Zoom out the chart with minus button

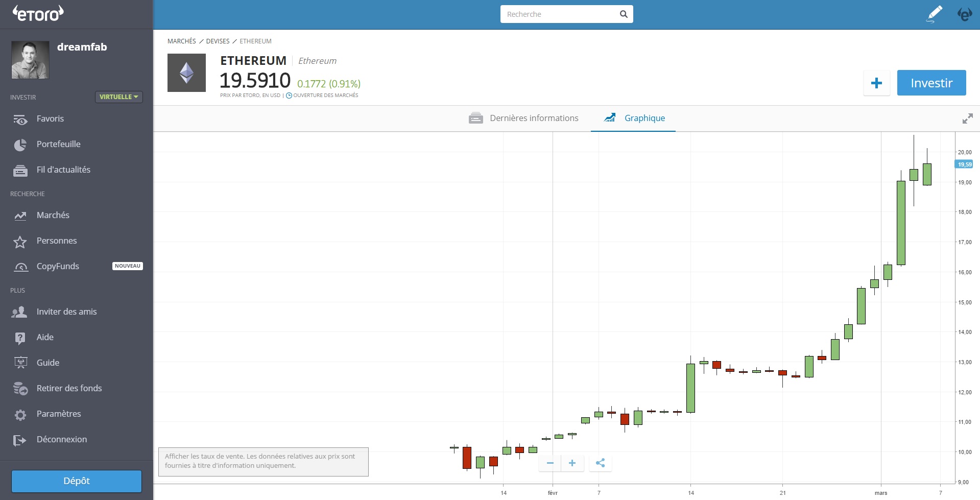point(550,463)
